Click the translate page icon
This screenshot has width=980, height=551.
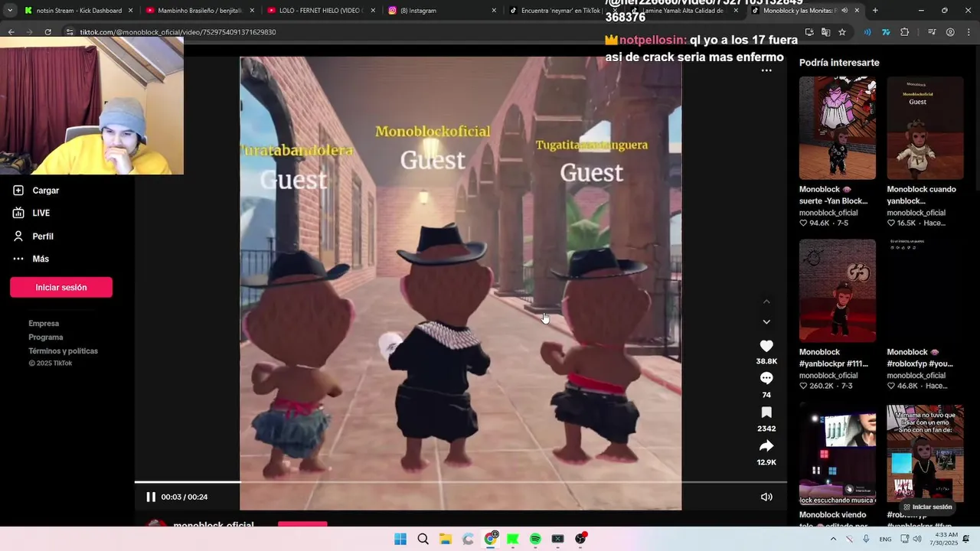click(825, 32)
